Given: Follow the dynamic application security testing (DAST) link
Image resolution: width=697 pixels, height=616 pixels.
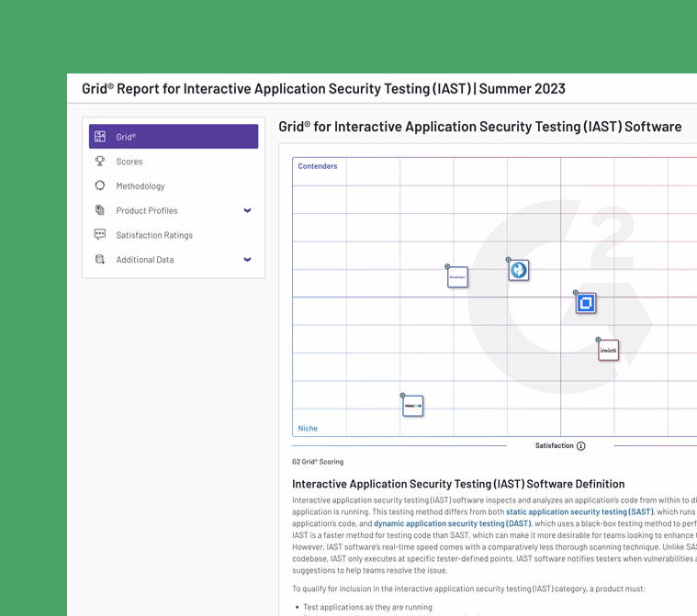Looking at the screenshot, I should point(439,523).
